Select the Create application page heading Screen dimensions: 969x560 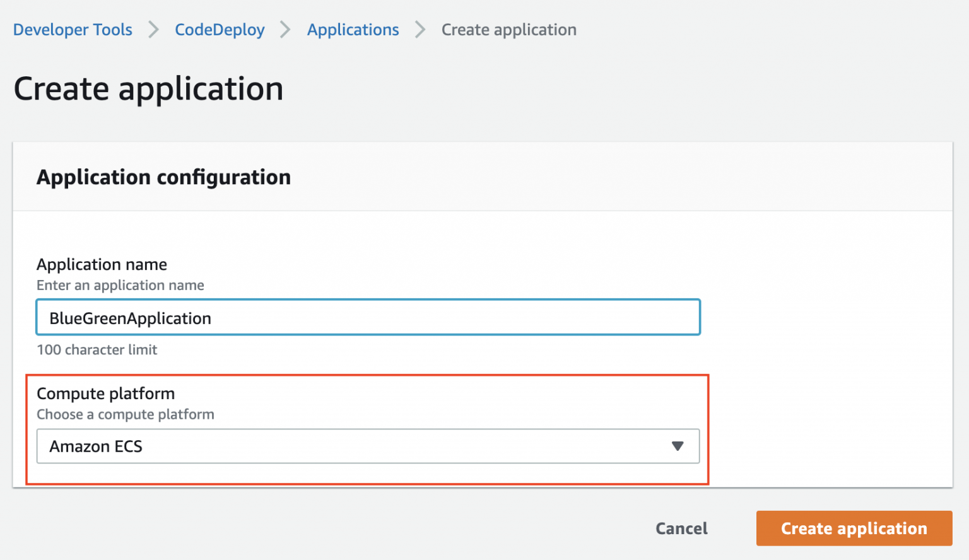click(148, 88)
